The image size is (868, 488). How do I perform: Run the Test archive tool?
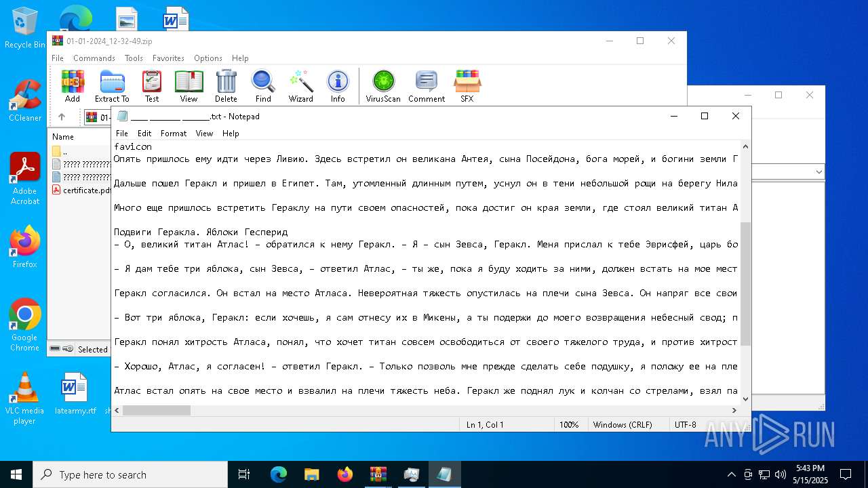(x=152, y=86)
